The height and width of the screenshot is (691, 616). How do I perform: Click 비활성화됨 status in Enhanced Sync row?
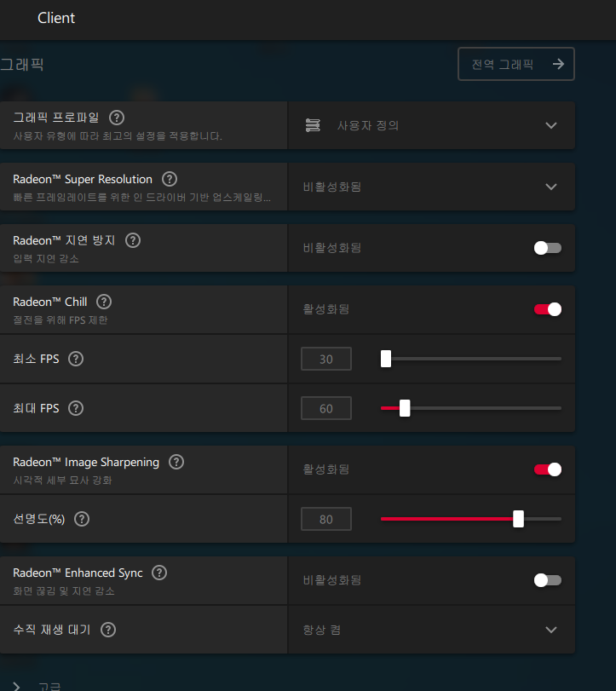(331, 580)
